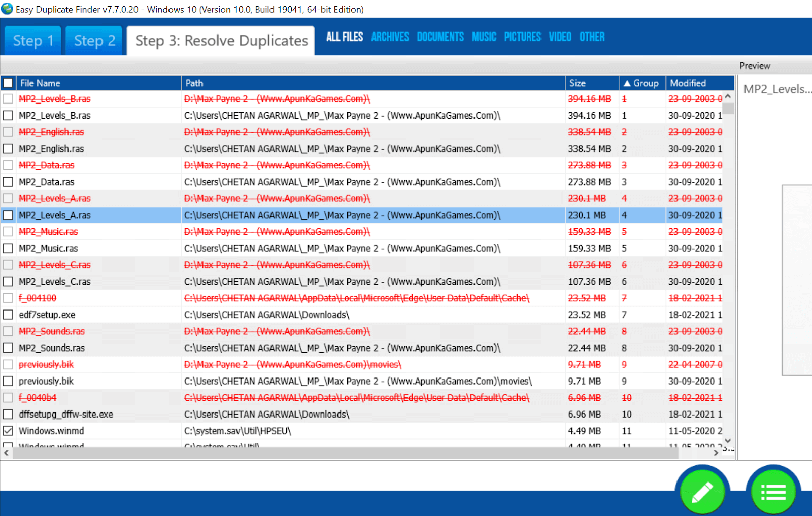
Task: Check the previously.bik checkbox
Action: pos(8,381)
